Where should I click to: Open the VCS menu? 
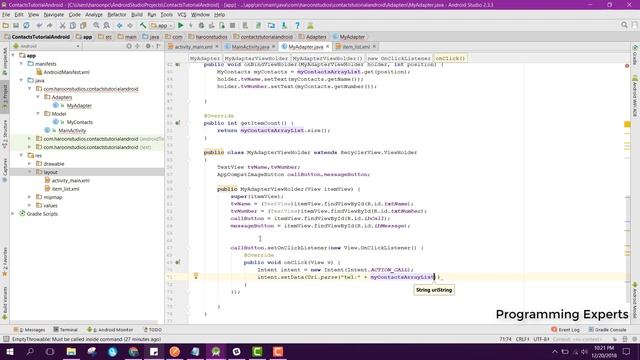(182, 15)
